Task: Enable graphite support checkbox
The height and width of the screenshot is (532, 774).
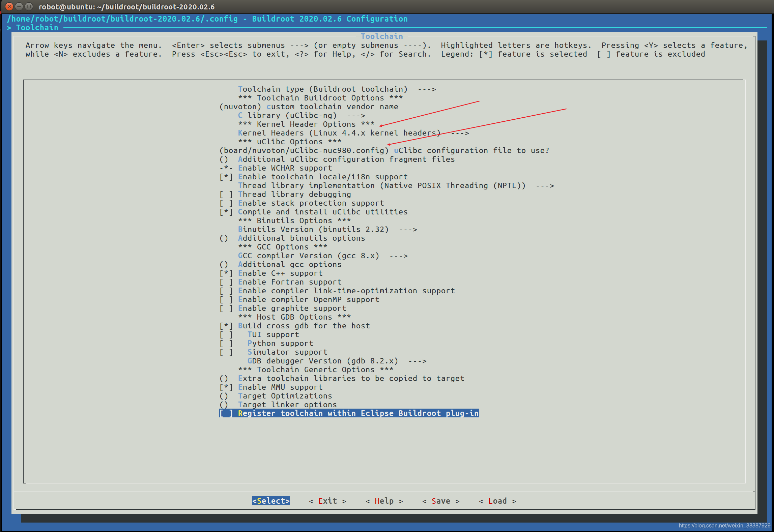Action: click(x=283, y=308)
